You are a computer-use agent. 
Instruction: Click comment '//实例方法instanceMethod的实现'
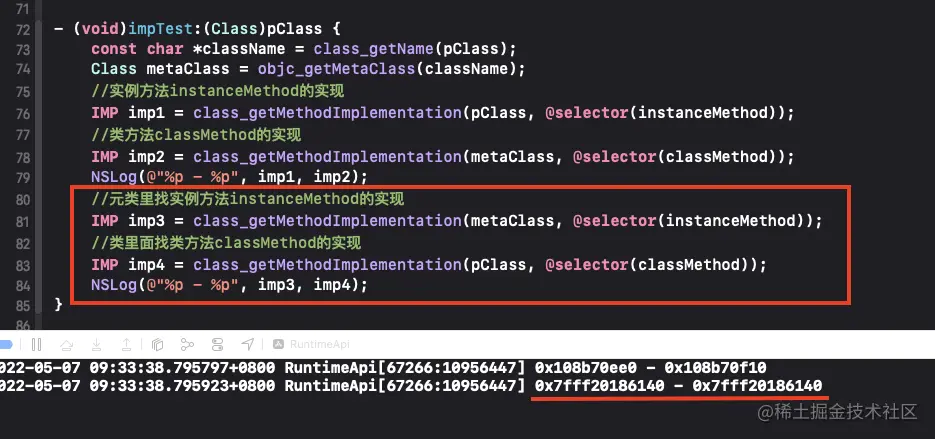(218, 91)
